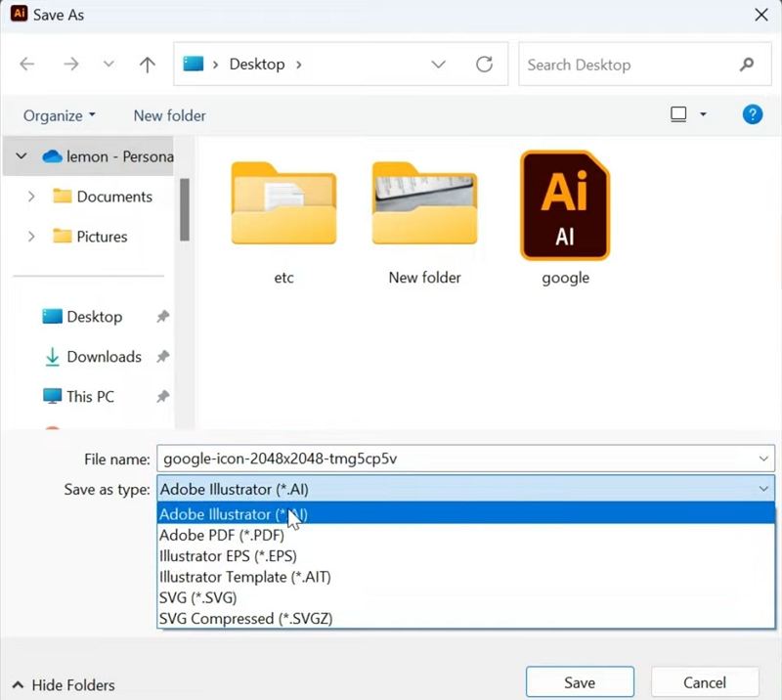Open the Organize menu
782x700 pixels.
(x=55, y=114)
